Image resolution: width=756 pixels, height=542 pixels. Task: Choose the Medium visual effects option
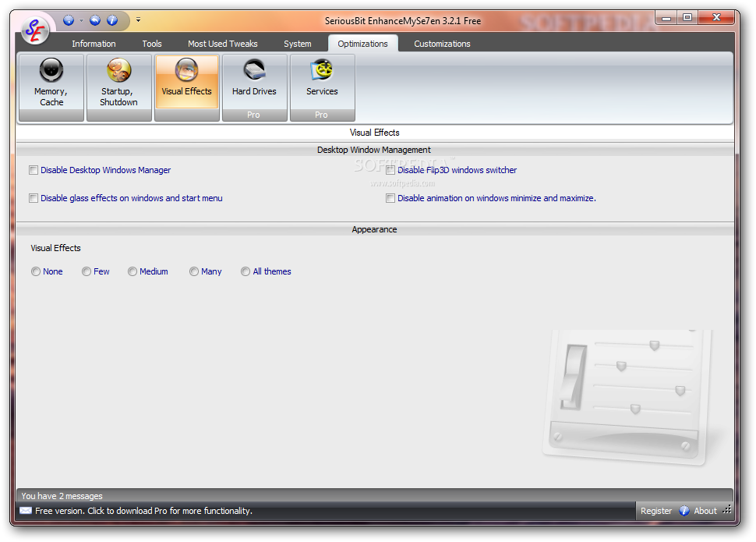point(132,271)
